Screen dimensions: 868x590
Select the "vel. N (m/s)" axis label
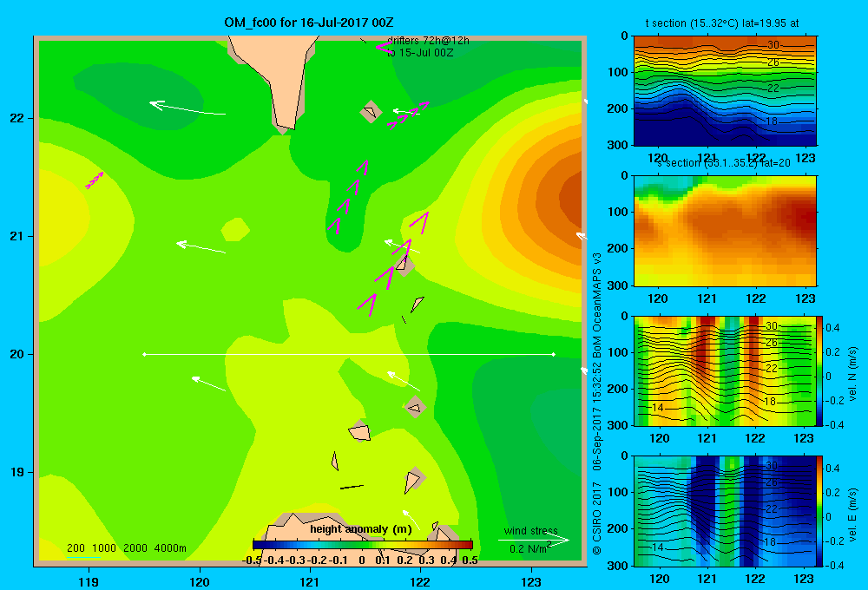[x=852, y=374]
